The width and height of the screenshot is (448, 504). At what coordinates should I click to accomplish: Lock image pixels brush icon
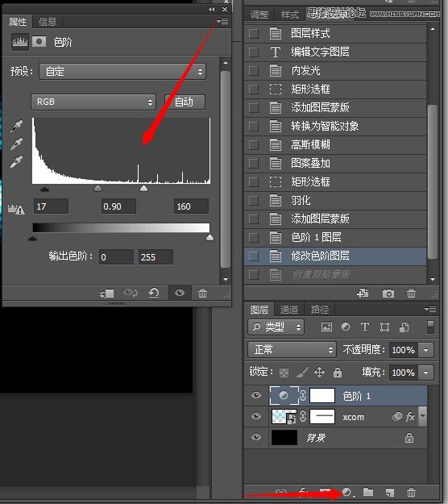click(x=302, y=373)
